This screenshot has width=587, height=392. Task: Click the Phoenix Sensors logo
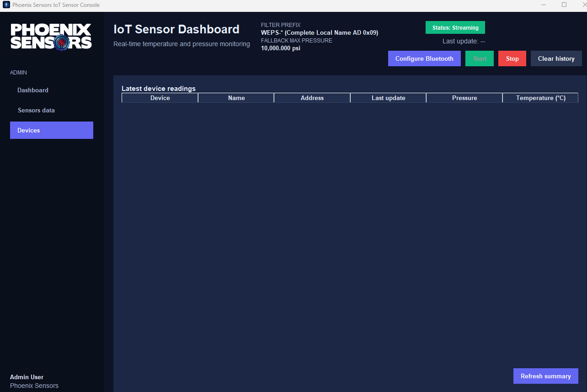point(51,37)
